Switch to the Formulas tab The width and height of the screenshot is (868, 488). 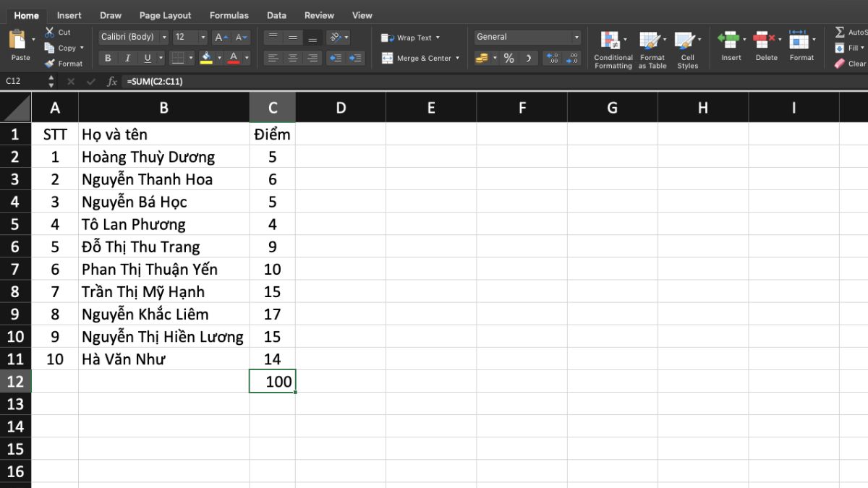tap(229, 14)
